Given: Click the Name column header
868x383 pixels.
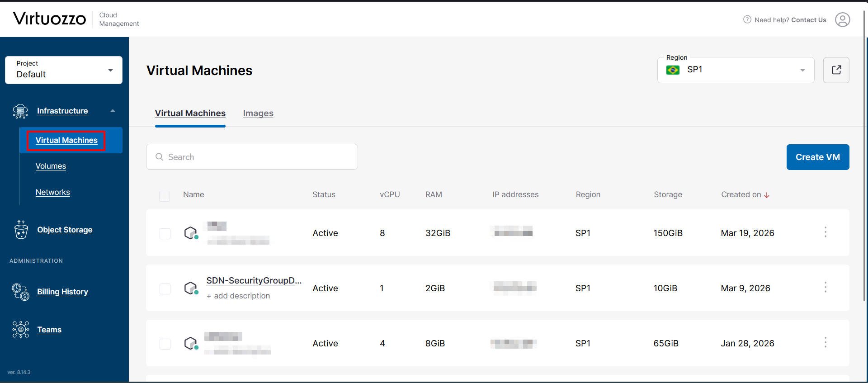Looking at the screenshot, I should click(193, 194).
